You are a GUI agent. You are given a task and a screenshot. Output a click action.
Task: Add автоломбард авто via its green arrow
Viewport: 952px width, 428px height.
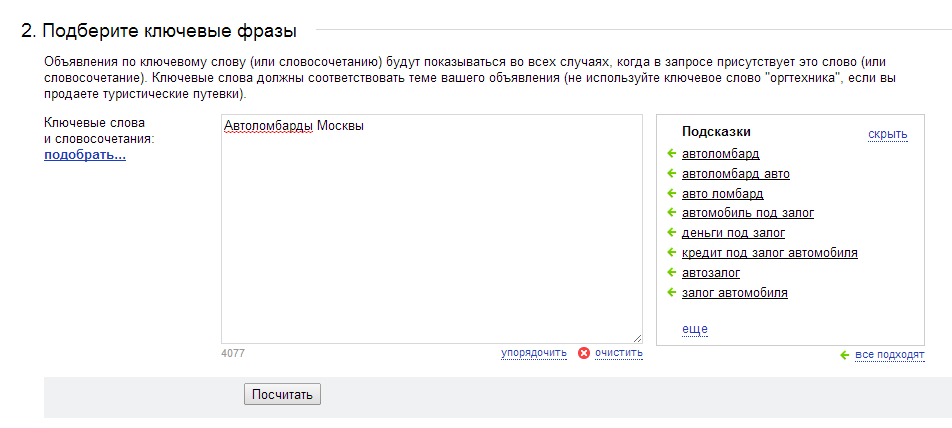coord(672,174)
